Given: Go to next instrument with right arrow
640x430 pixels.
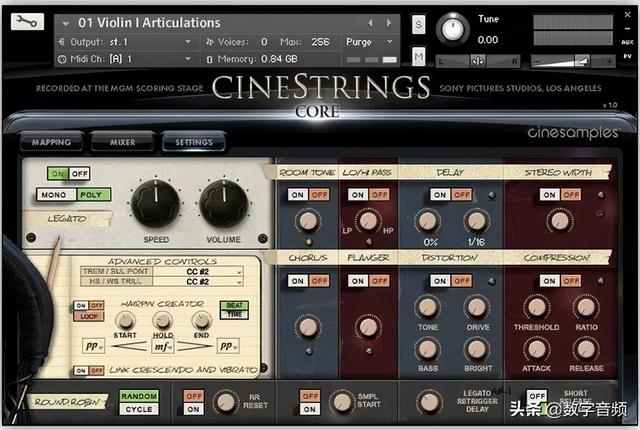Looking at the screenshot, I should (x=389, y=23).
